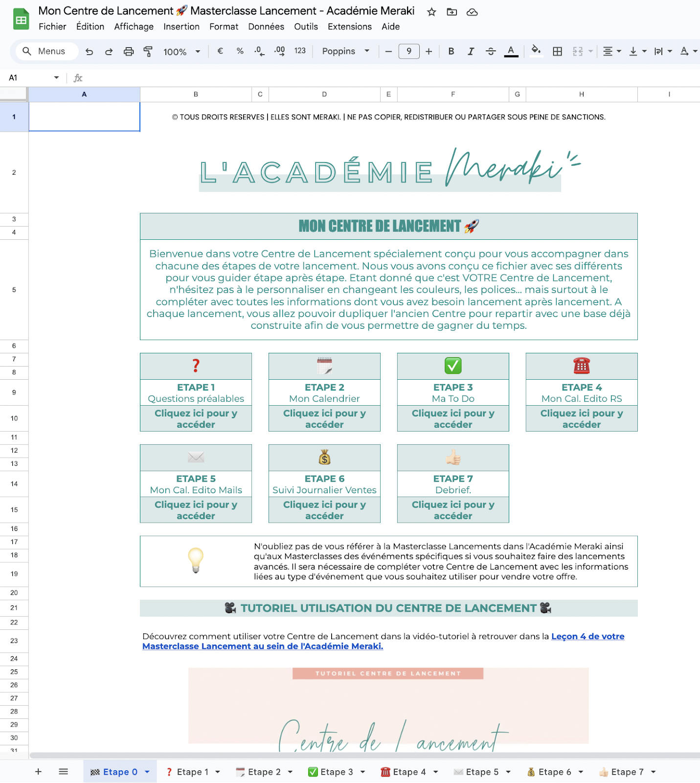
Task: Open the Format menu
Action: pyautogui.click(x=224, y=26)
